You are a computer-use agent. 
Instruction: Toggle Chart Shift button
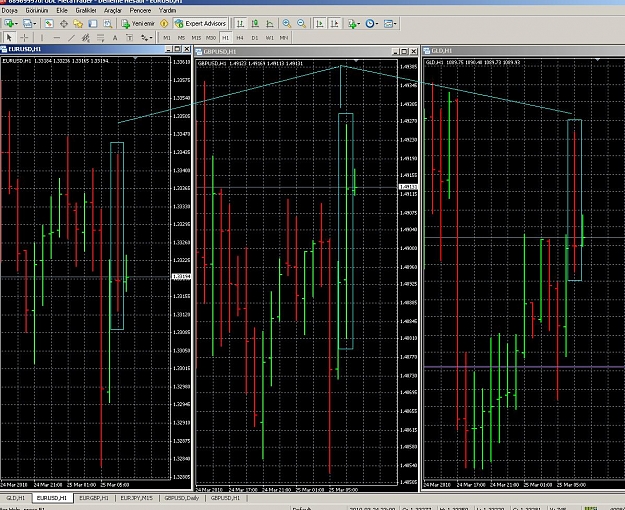tap(334, 24)
